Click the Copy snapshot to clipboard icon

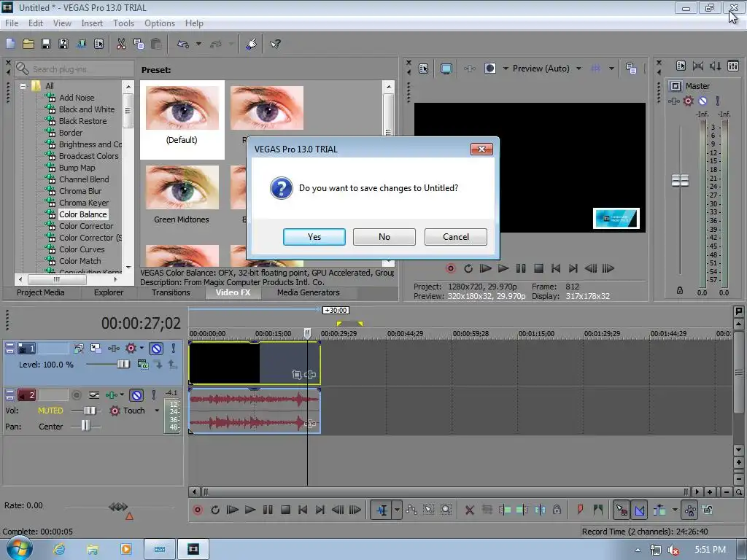[x=631, y=69]
